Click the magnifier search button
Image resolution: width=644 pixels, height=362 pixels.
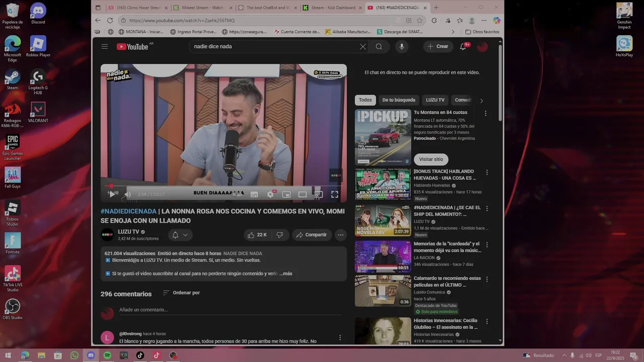tap(379, 46)
